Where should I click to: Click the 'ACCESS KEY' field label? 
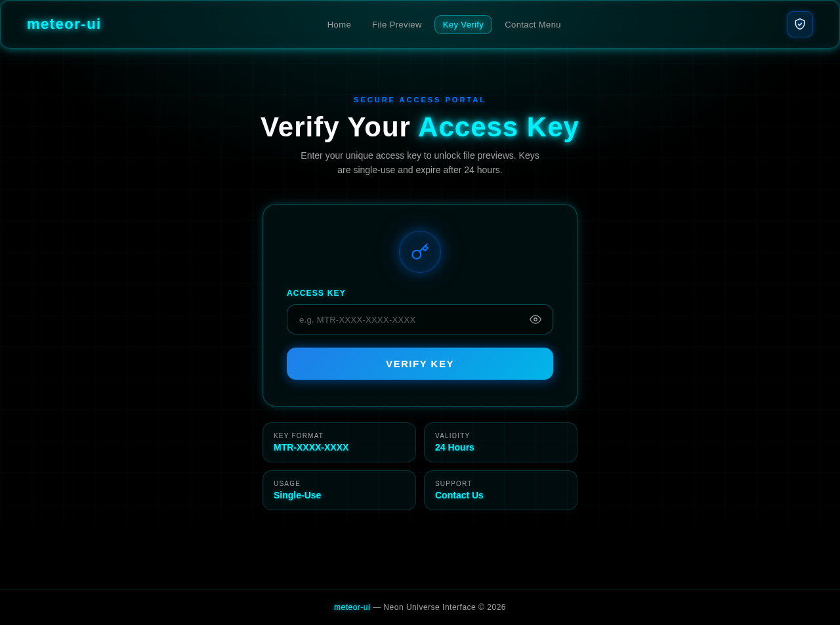tap(316, 293)
